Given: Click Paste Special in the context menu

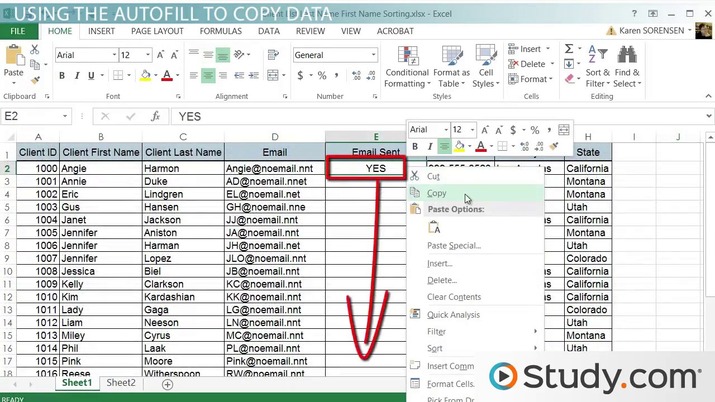Looking at the screenshot, I should click(x=453, y=245).
